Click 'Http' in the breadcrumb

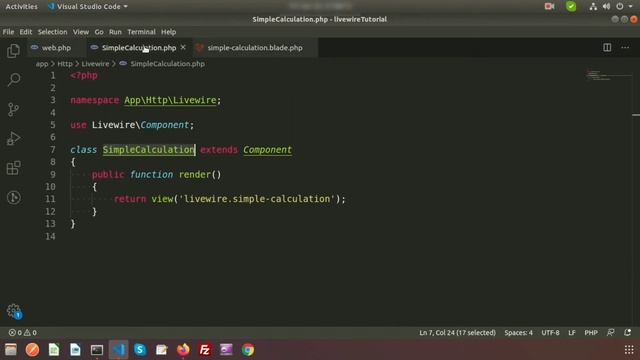pyautogui.click(x=65, y=64)
